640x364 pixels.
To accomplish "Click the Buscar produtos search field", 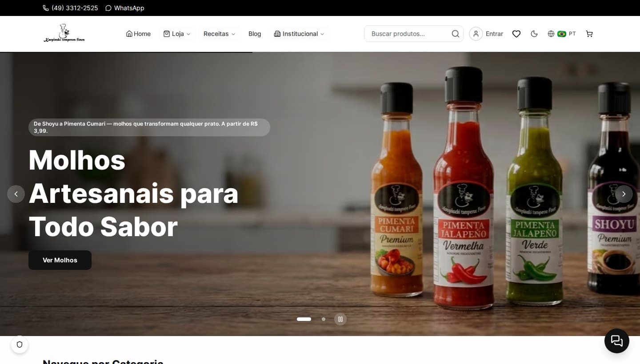I will [409, 34].
